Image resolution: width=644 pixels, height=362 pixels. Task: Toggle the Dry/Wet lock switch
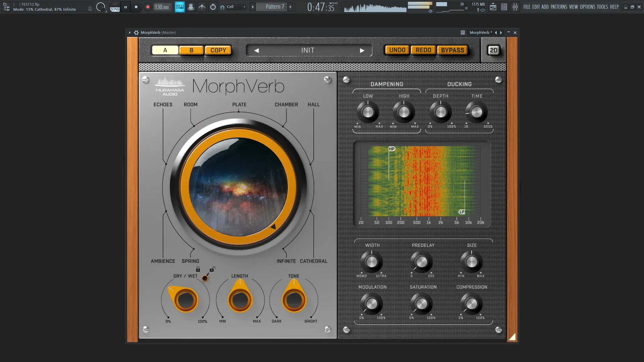tap(205, 278)
